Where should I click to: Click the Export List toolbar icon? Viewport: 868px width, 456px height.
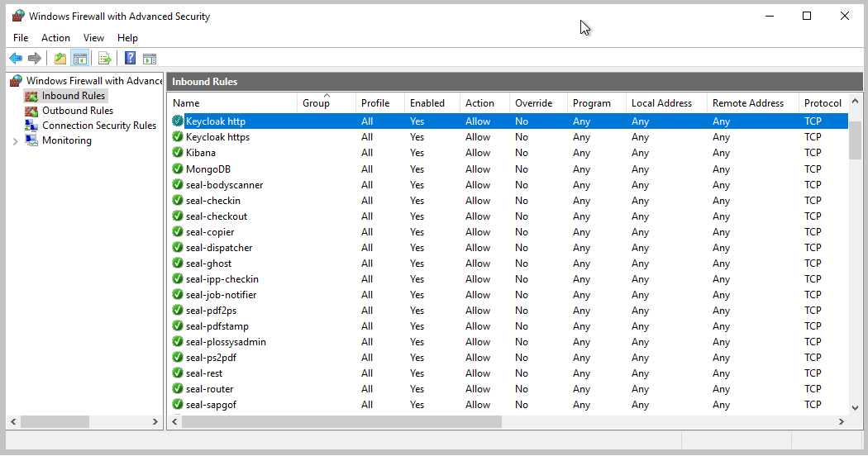105,58
